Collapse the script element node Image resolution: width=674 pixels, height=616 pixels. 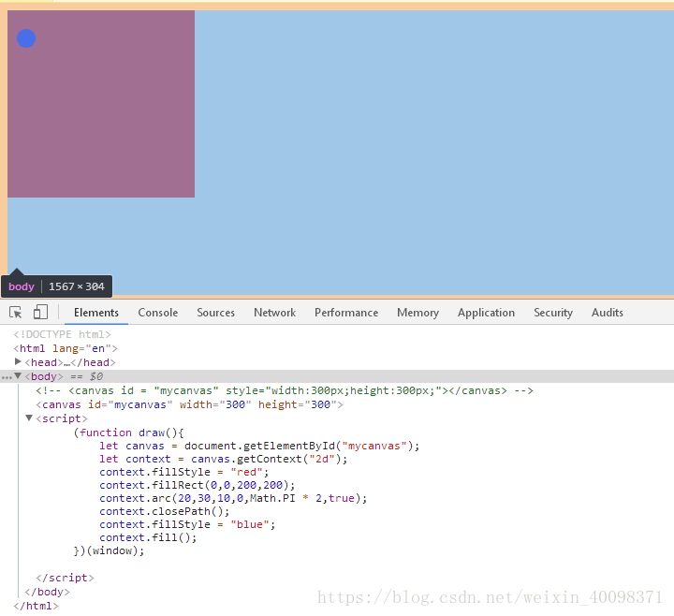(29, 418)
